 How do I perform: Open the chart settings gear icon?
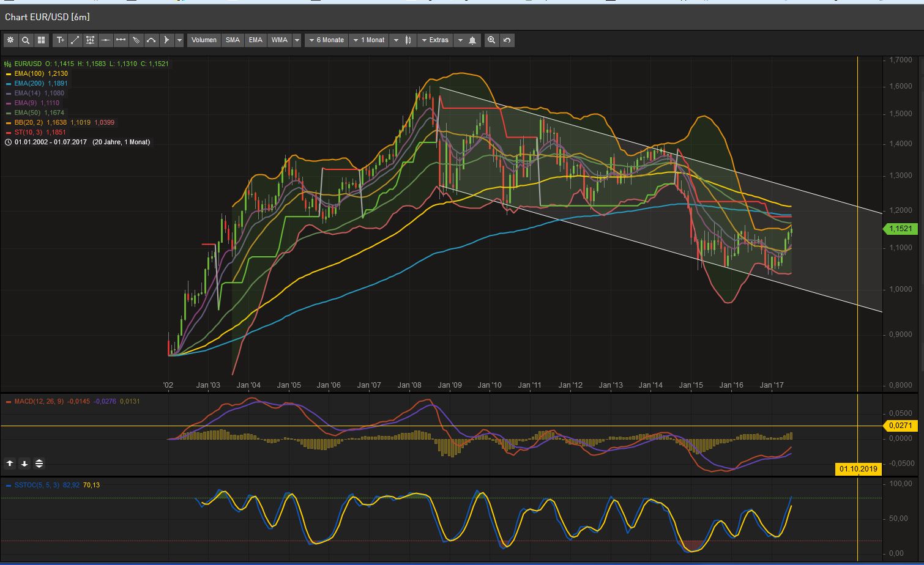pyautogui.click(x=10, y=40)
